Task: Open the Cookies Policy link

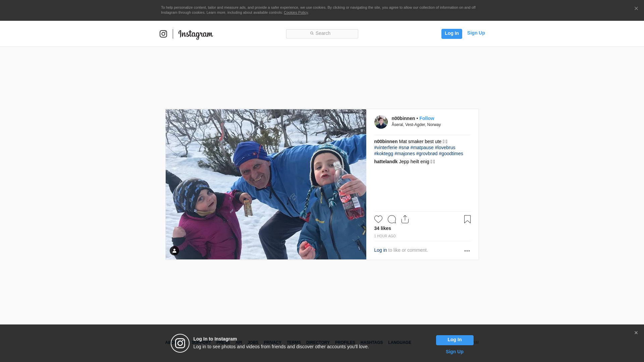Action: [x=296, y=12]
